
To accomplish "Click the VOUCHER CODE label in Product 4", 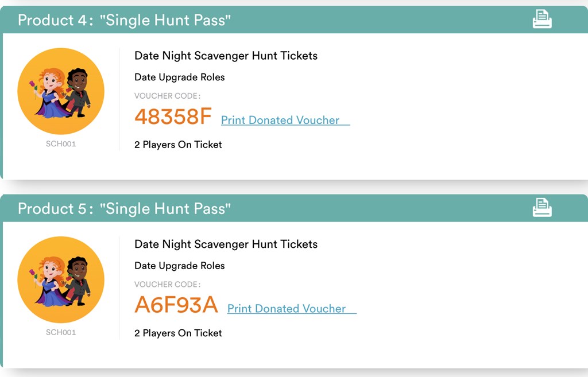I will (167, 96).
